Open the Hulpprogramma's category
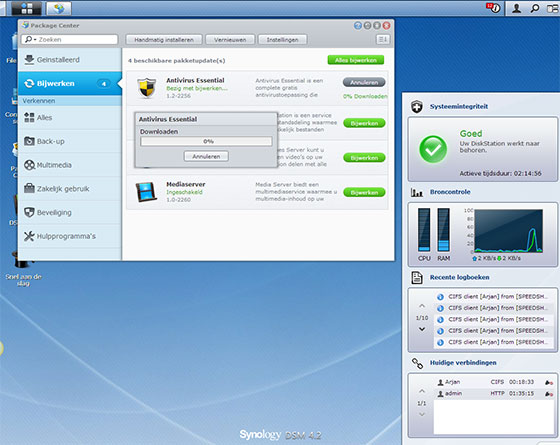The image size is (560, 445). pos(70,236)
